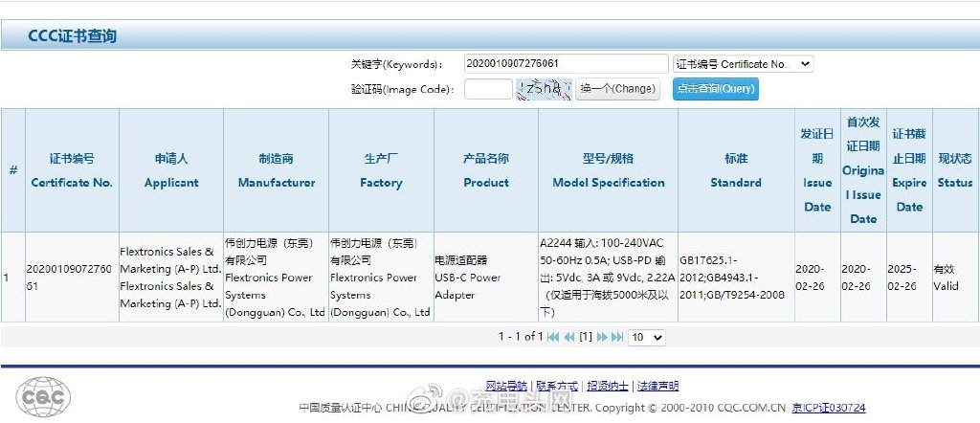Open the Certificate No. search type dropdown
The height and width of the screenshot is (423, 980).
[743, 64]
